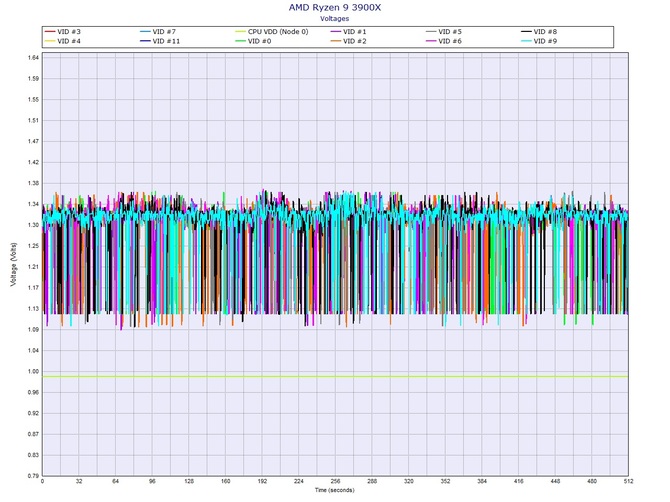Click the Voltage (Volts) axis label
This screenshot has height=502, width=670.
(14, 264)
